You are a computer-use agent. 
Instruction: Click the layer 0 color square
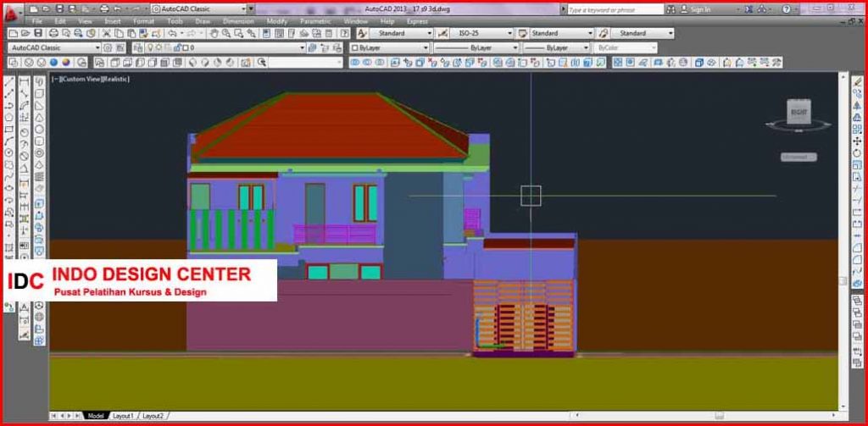[x=186, y=47]
